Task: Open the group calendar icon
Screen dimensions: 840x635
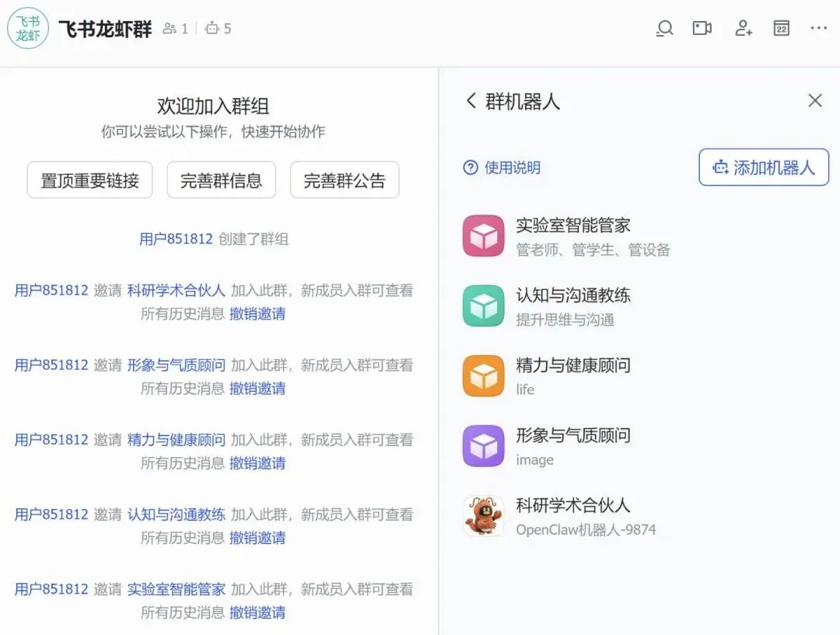Action: [x=781, y=29]
